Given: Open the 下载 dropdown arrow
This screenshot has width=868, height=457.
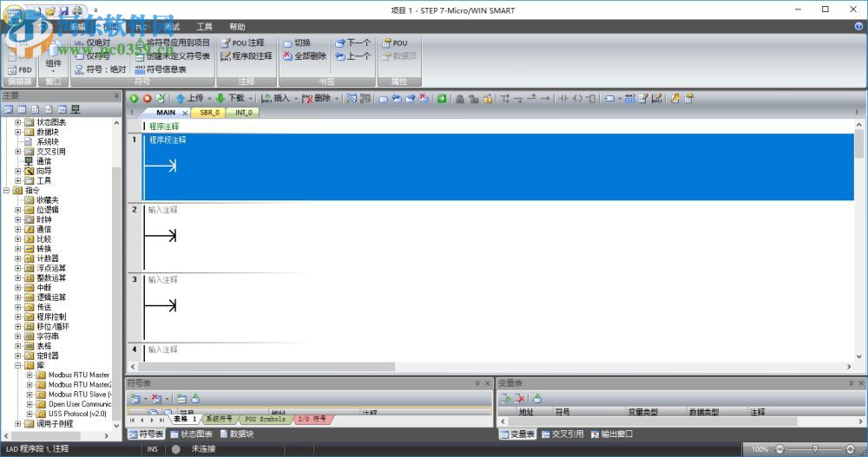Looking at the screenshot, I should (x=250, y=99).
